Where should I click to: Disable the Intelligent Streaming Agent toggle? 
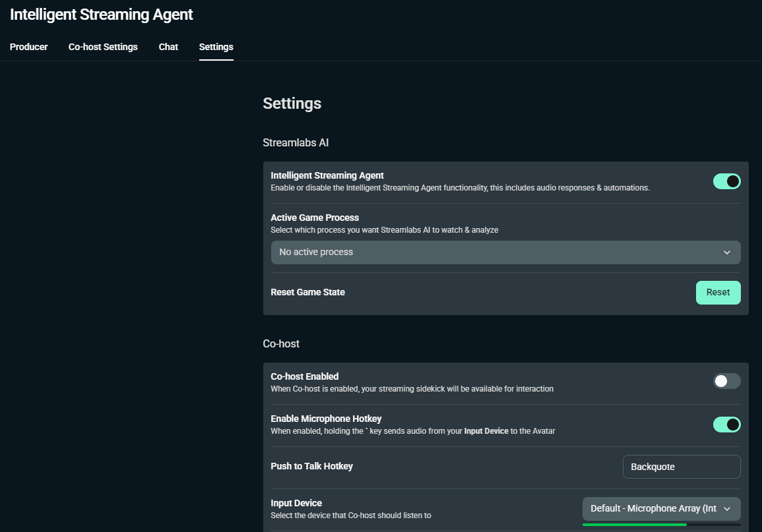(x=726, y=181)
